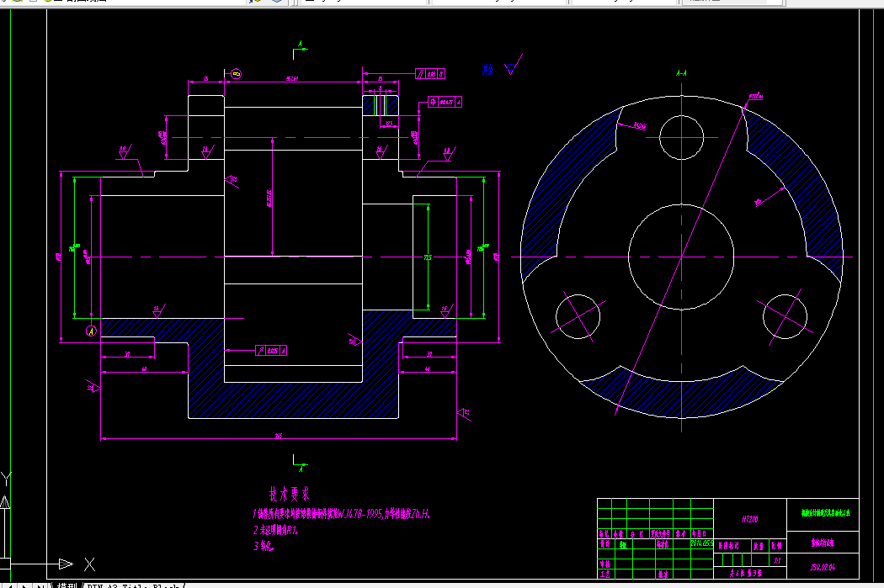
Task: Click the UCS icon X axis label
Action: pos(89,564)
